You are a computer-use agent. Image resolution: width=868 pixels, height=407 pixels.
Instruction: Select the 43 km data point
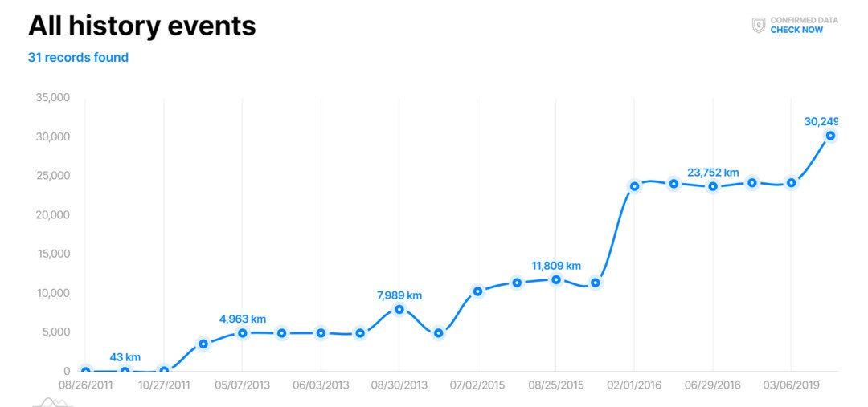tap(125, 371)
